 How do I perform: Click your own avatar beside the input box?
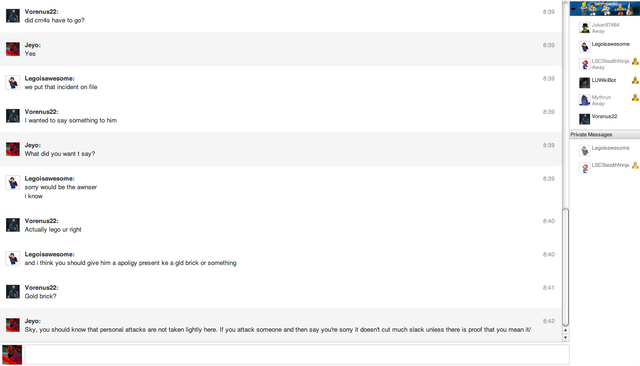coord(12,355)
